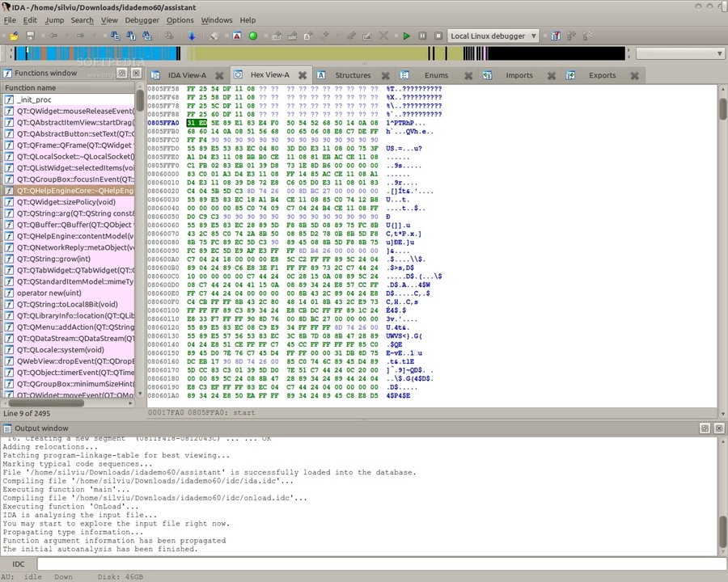Click the green status indicator icon

click(x=252, y=36)
